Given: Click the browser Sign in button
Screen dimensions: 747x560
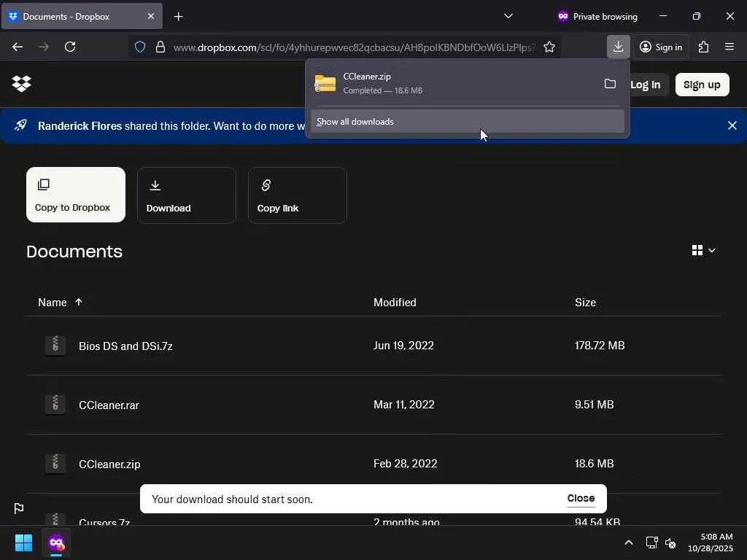Looking at the screenshot, I should (x=661, y=47).
